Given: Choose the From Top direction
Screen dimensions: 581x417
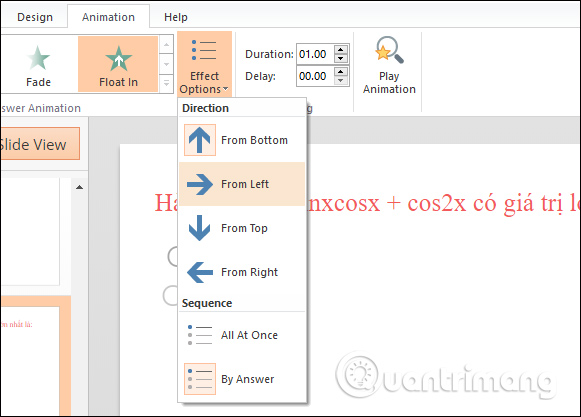Looking at the screenshot, I should click(x=242, y=228).
